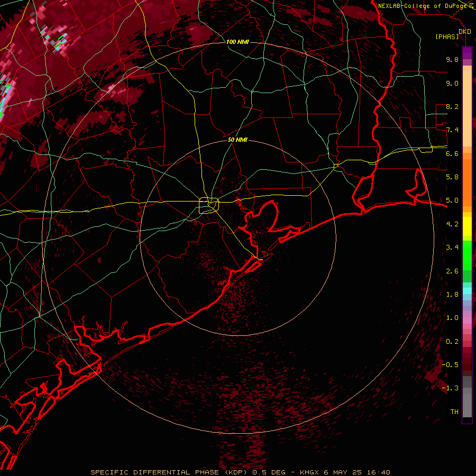Click the 9.0 value on the scale
The width and height of the screenshot is (476, 476).
452,83
